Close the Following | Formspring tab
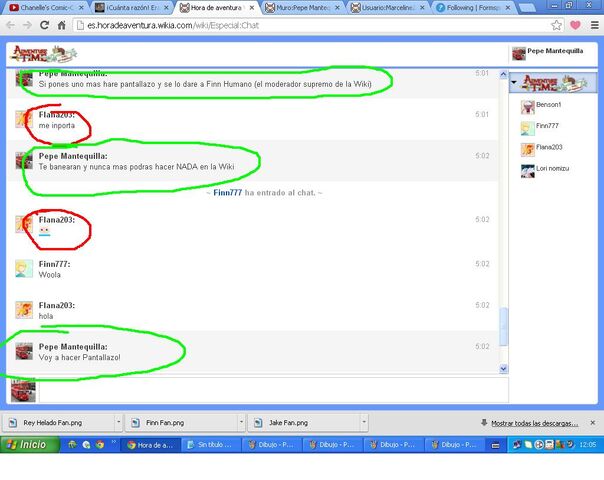Screen dimensions: 604x480 tap(508, 7)
